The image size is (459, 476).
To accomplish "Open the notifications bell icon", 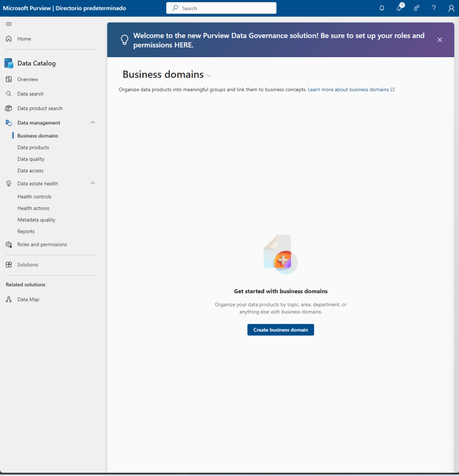I will [382, 8].
